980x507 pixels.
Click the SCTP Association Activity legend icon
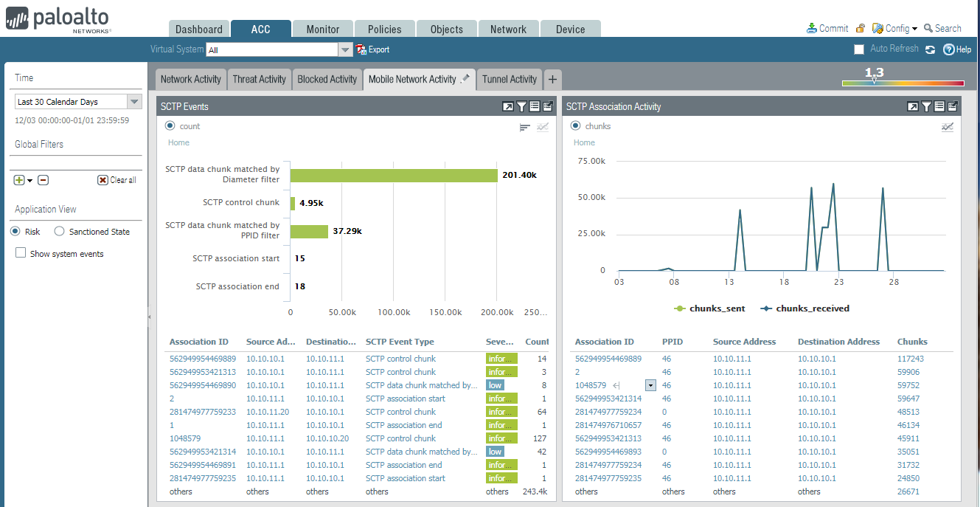(940, 107)
